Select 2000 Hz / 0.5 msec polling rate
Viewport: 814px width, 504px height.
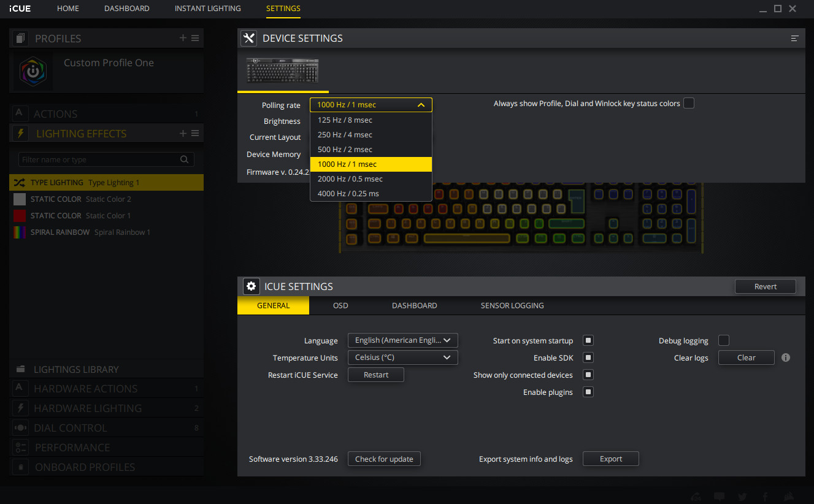[x=371, y=179]
